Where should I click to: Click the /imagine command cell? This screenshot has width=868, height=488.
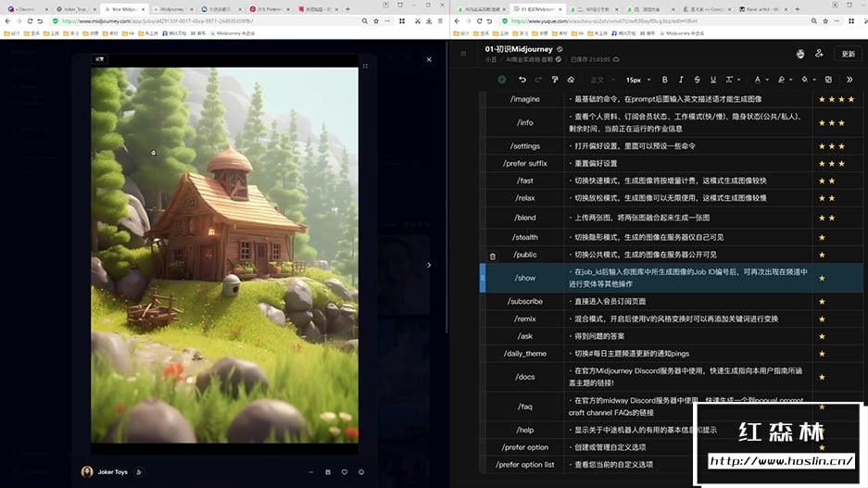pyautogui.click(x=525, y=99)
